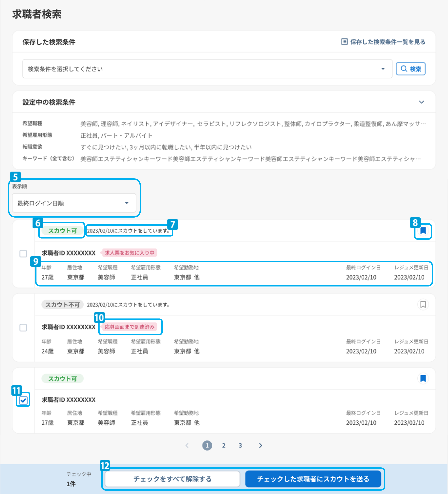Click the 求職者検索 page heading
The image size is (448, 494).
point(37,14)
